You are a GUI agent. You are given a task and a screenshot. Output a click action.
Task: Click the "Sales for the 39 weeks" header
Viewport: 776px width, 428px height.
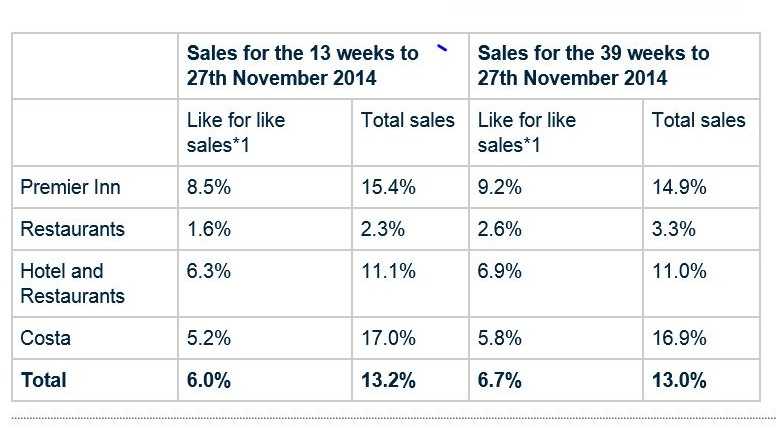[594, 65]
